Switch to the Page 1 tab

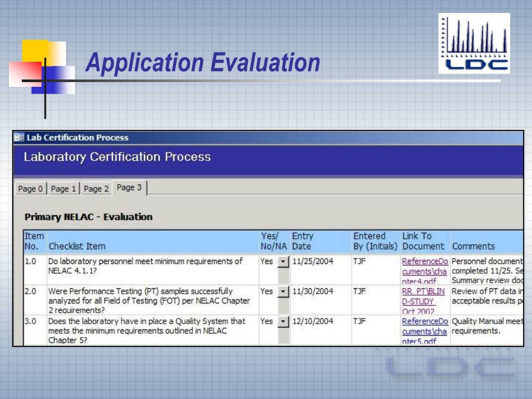63,189
